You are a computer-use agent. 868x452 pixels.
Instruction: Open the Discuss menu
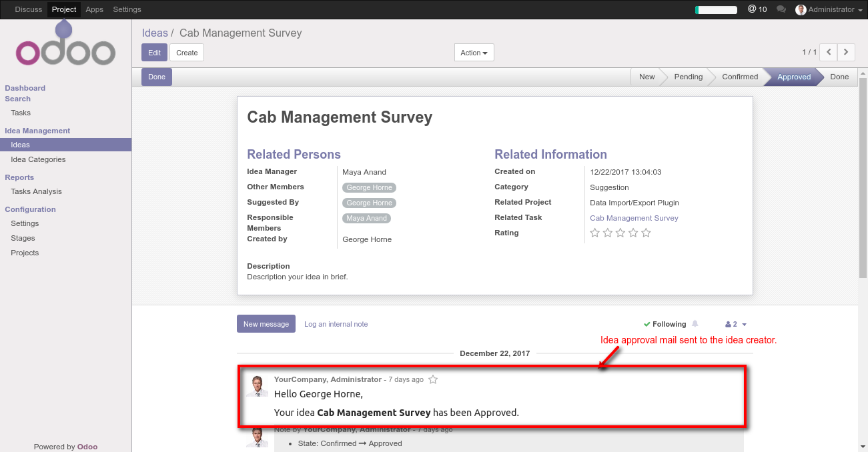[29, 9]
